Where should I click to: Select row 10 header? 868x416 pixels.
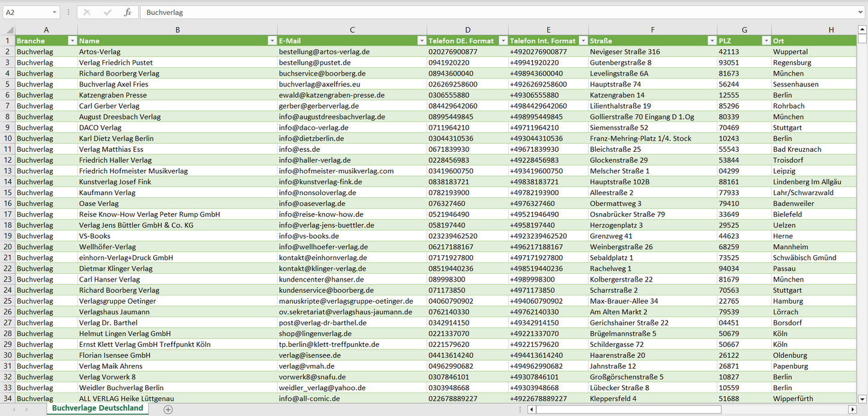(8, 138)
